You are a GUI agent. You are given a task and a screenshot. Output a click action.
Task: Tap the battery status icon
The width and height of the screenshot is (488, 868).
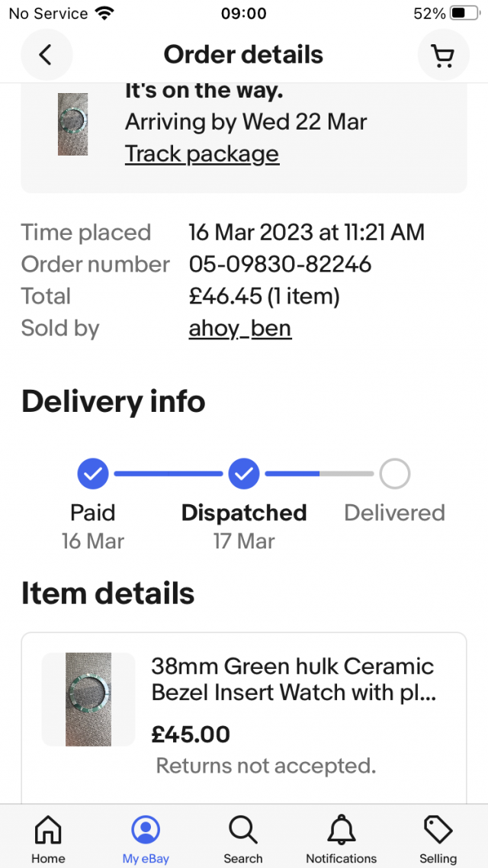pyautogui.click(x=465, y=13)
